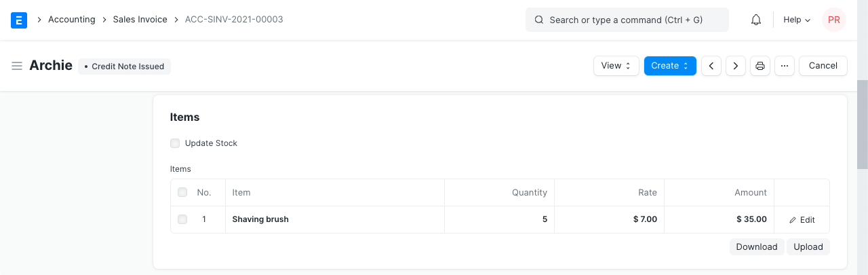The image size is (868, 275).
Task: Click the PR user avatar
Action: click(x=833, y=20)
